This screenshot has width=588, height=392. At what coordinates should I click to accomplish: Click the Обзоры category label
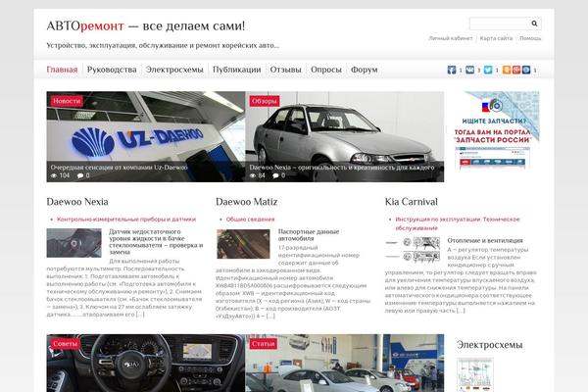coord(265,101)
